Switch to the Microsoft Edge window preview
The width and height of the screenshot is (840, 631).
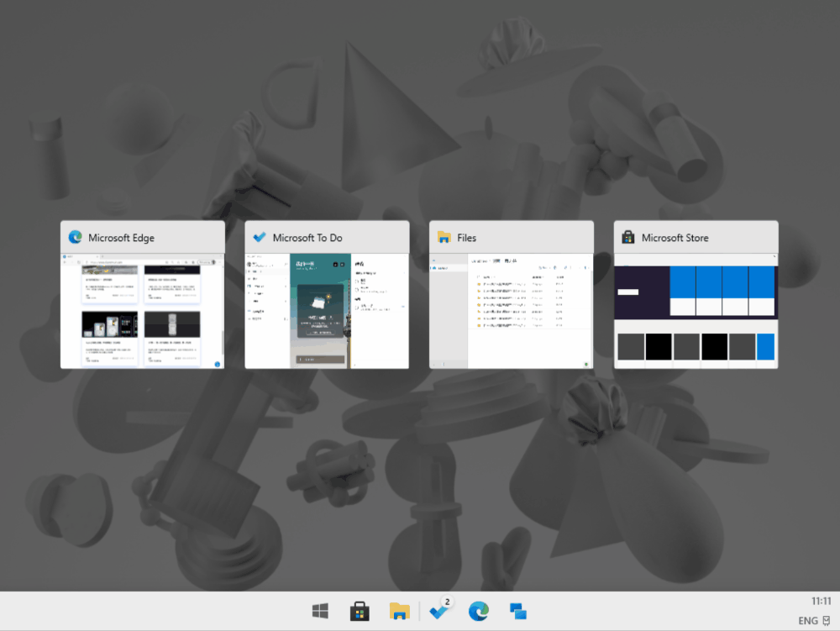[142, 310]
